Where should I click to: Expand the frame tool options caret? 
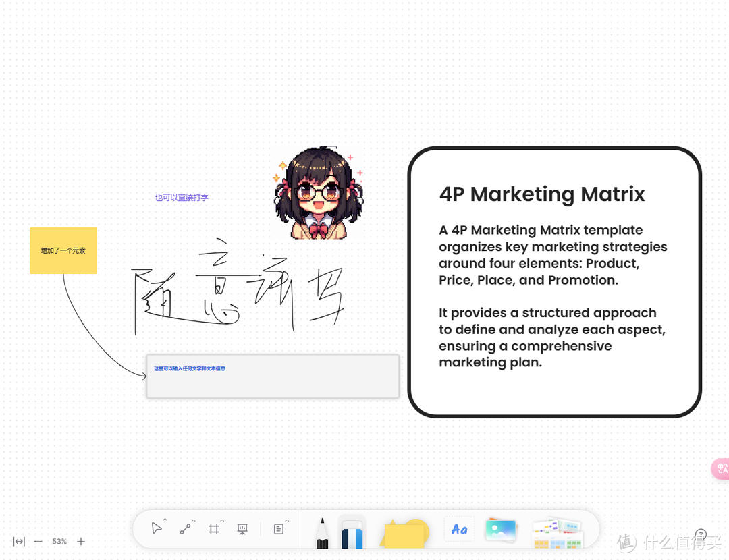222,520
